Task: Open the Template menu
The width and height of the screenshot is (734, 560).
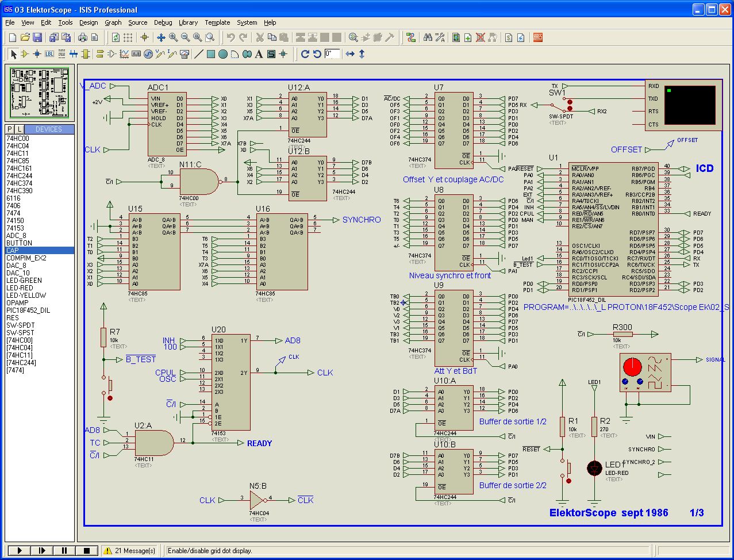Action: click(x=217, y=22)
